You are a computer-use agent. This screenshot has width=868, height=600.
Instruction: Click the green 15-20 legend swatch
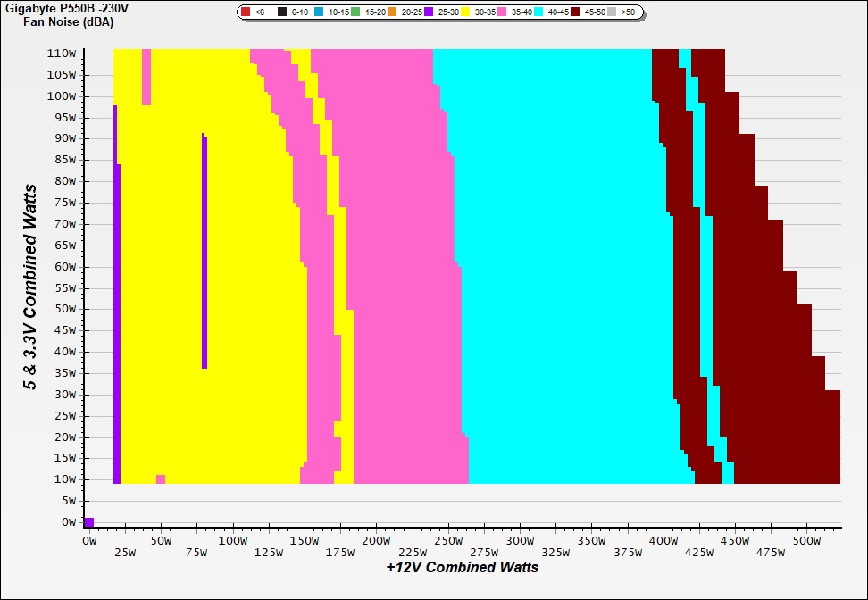pos(356,13)
